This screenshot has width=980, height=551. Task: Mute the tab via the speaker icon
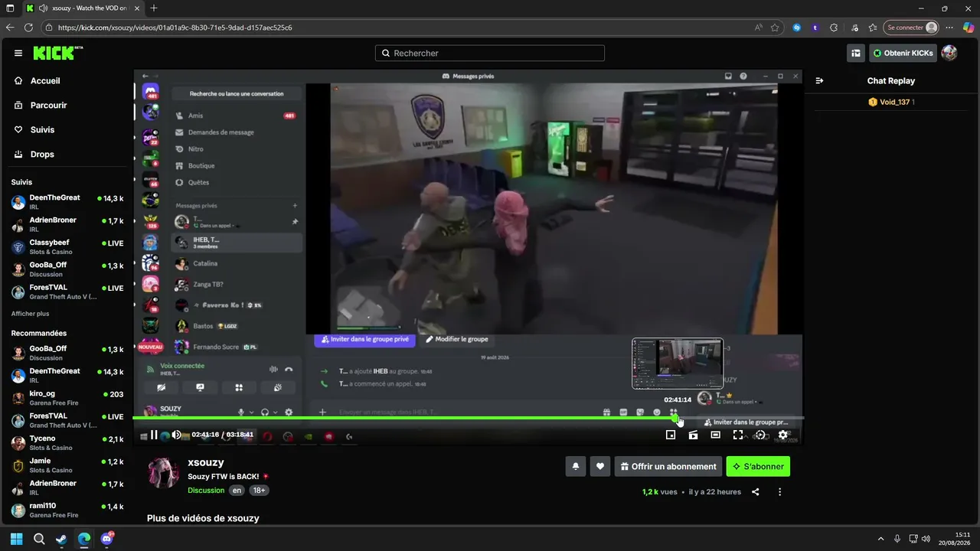coord(43,8)
